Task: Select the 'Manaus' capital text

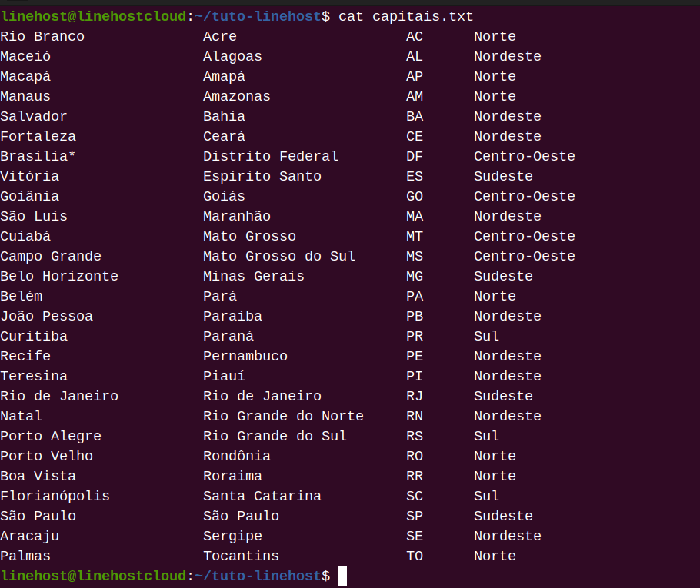Action: tap(25, 96)
